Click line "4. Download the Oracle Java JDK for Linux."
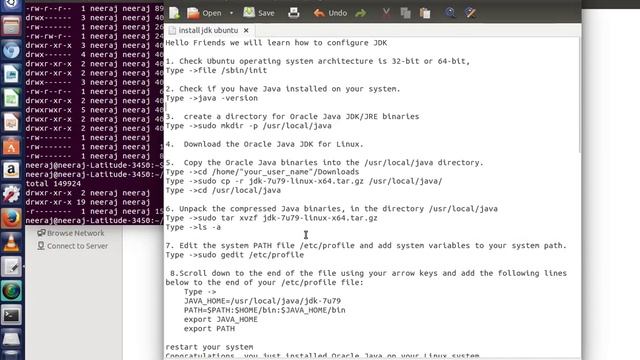 264,144
